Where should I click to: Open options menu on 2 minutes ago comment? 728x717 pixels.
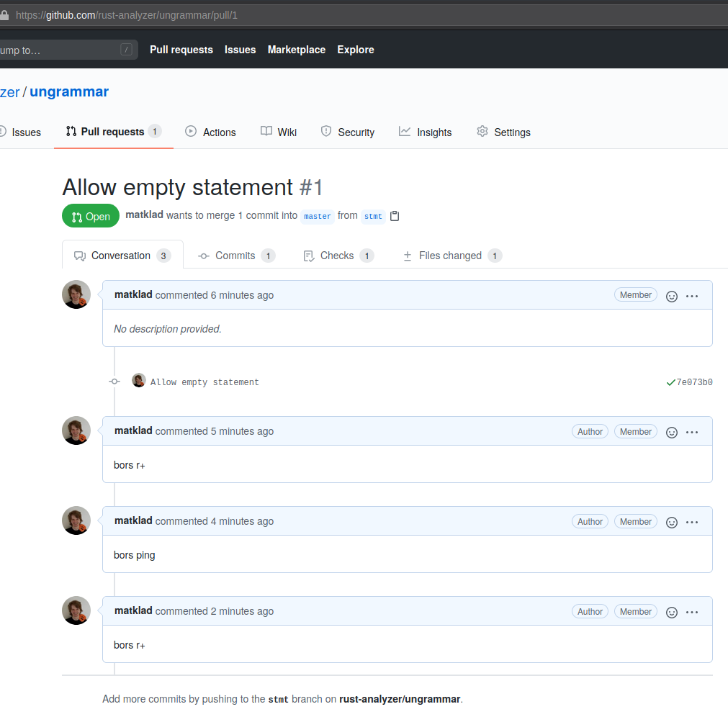tap(692, 612)
